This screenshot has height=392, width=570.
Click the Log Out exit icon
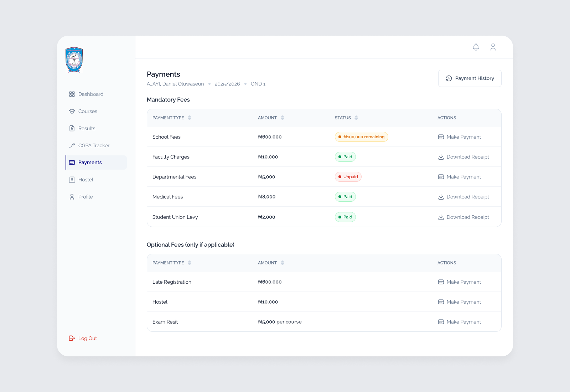(x=72, y=338)
